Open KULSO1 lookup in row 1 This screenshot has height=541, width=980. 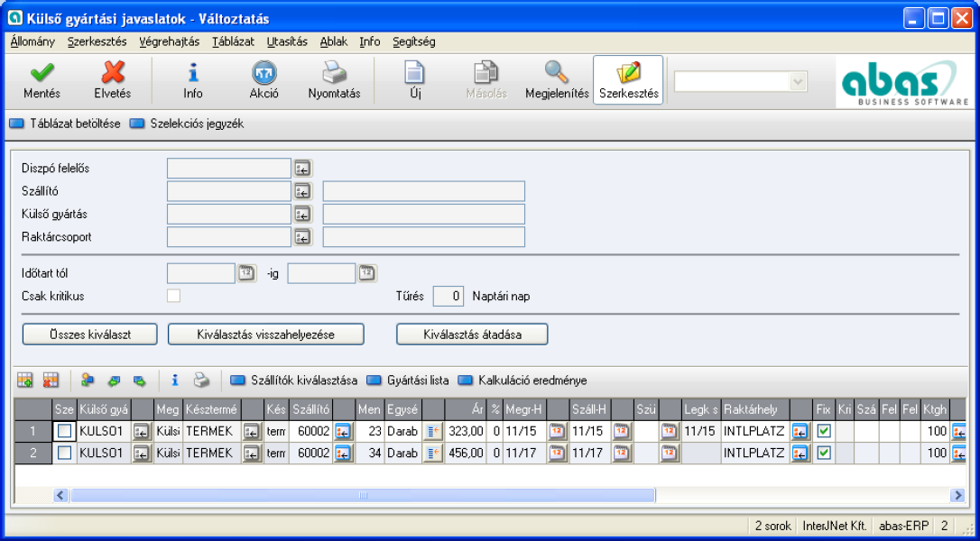[143, 431]
